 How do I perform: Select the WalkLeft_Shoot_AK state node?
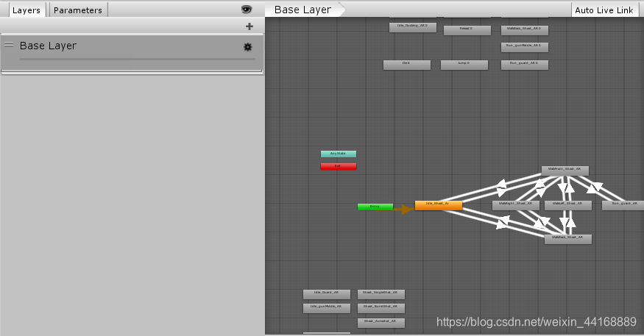[567, 205]
